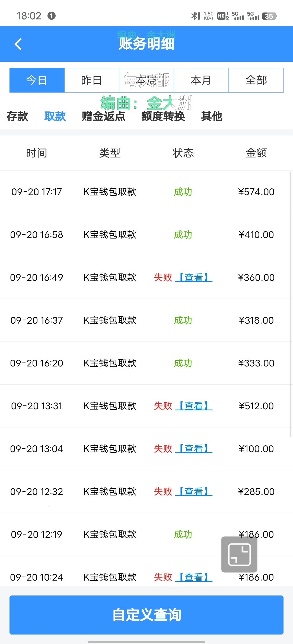This screenshot has width=293, height=644.
Task: Select the 本月 date filter
Action: click(x=201, y=80)
